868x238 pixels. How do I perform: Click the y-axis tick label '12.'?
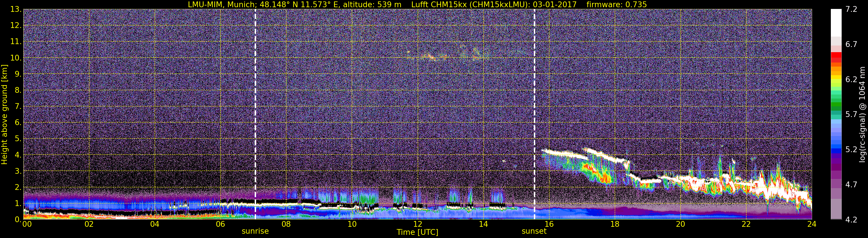tap(16, 26)
